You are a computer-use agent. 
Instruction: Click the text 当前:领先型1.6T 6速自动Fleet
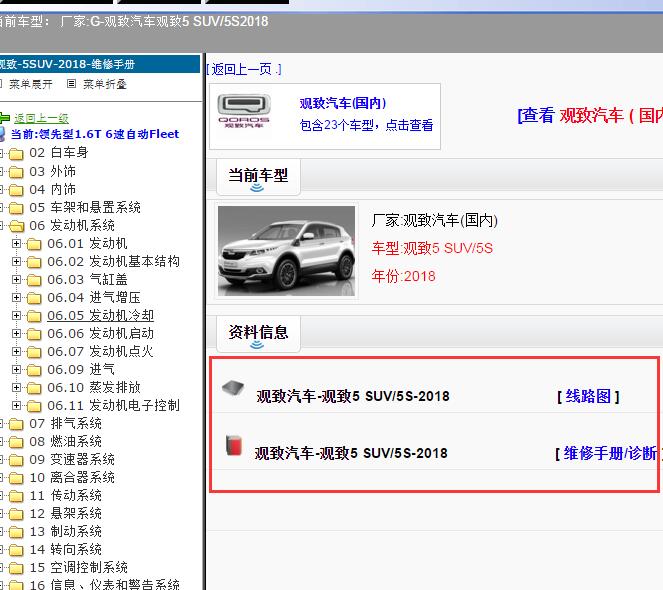(x=95, y=134)
